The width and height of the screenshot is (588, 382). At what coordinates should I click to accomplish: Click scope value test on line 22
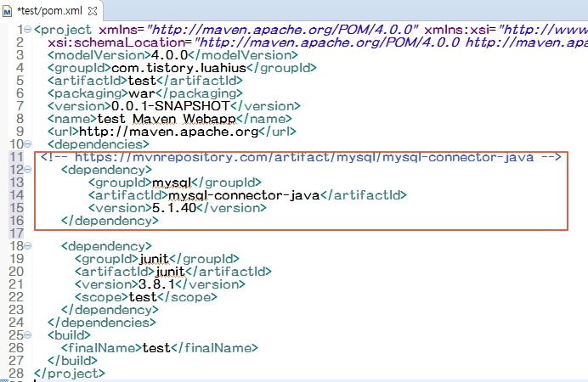coord(143,297)
